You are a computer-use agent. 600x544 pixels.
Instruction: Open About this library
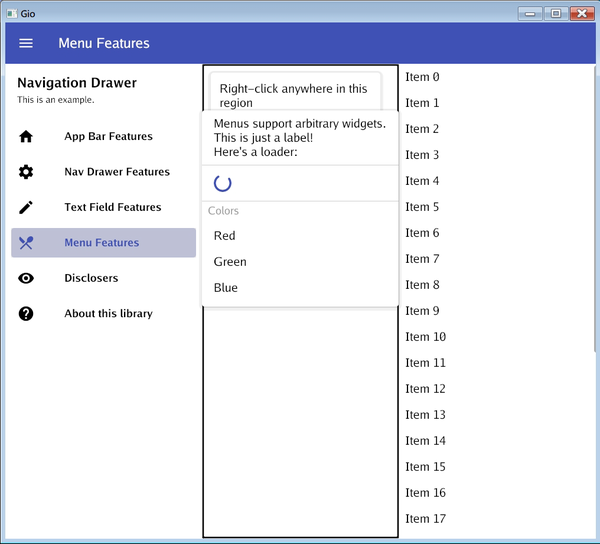click(108, 314)
